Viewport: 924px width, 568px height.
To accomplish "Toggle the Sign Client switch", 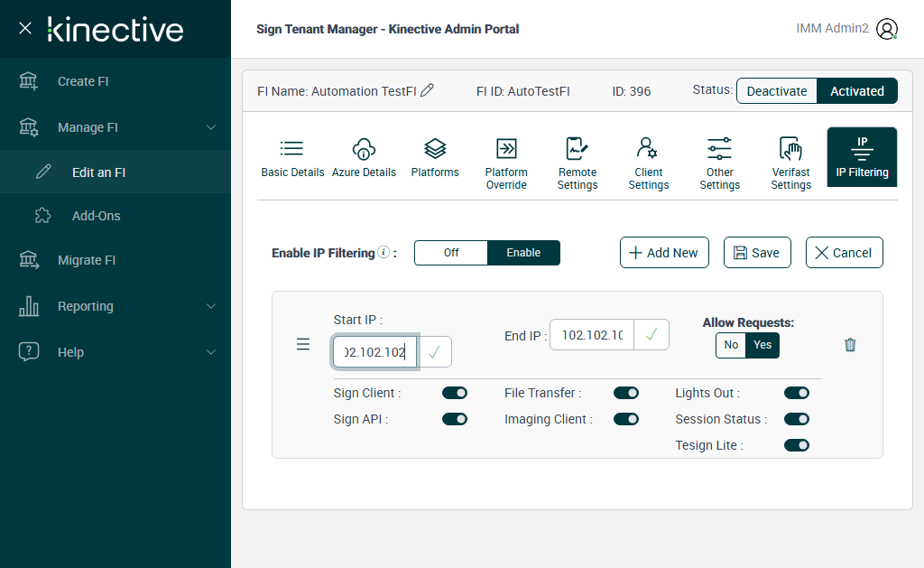I will pyautogui.click(x=455, y=393).
